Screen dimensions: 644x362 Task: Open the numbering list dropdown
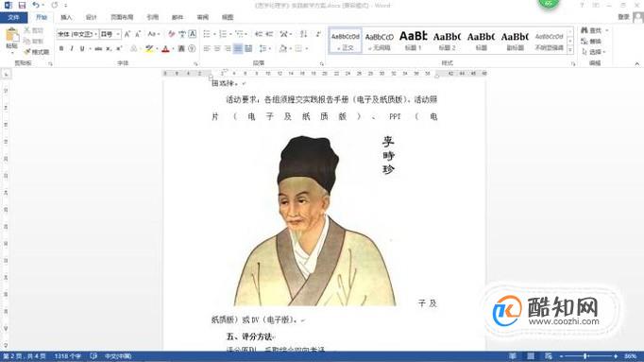(230, 34)
